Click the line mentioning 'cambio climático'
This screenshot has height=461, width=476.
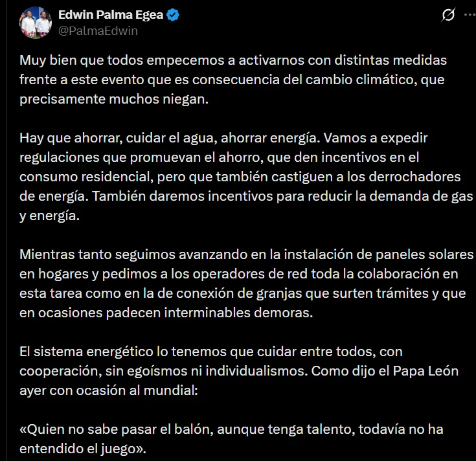pos(232,80)
